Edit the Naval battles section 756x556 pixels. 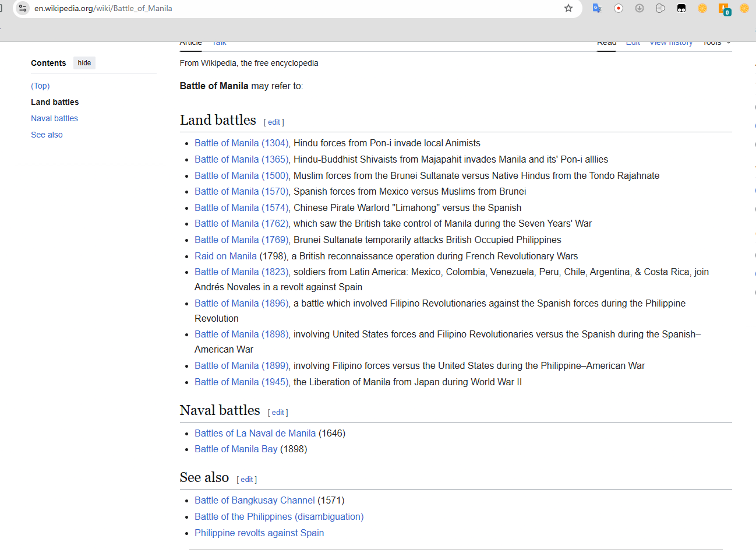278,413
